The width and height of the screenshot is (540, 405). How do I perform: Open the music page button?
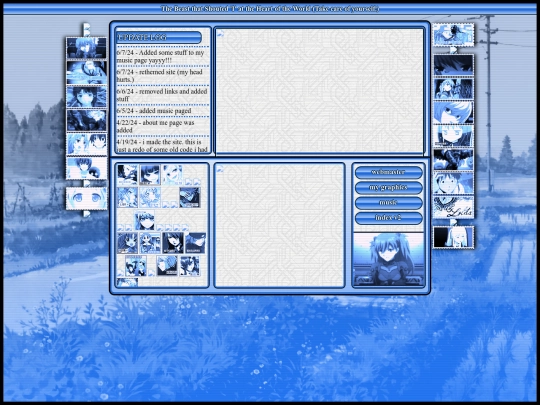[x=388, y=203]
